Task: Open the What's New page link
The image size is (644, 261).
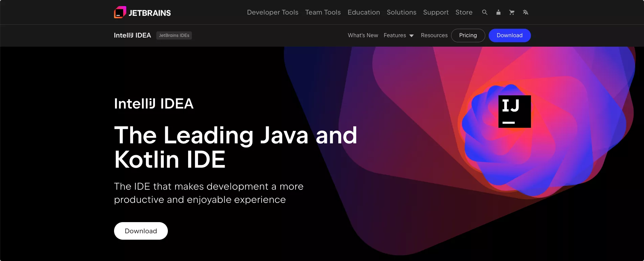Action: (363, 35)
